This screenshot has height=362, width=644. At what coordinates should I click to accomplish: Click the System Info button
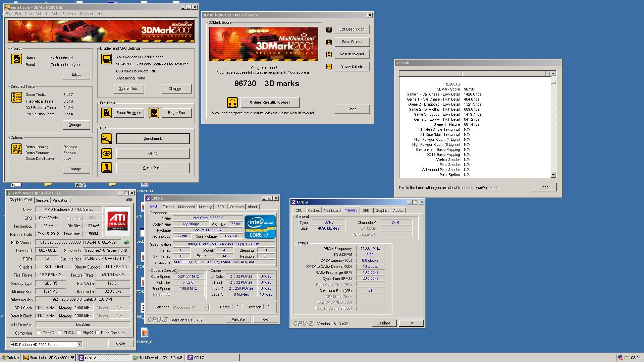[x=129, y=89]
